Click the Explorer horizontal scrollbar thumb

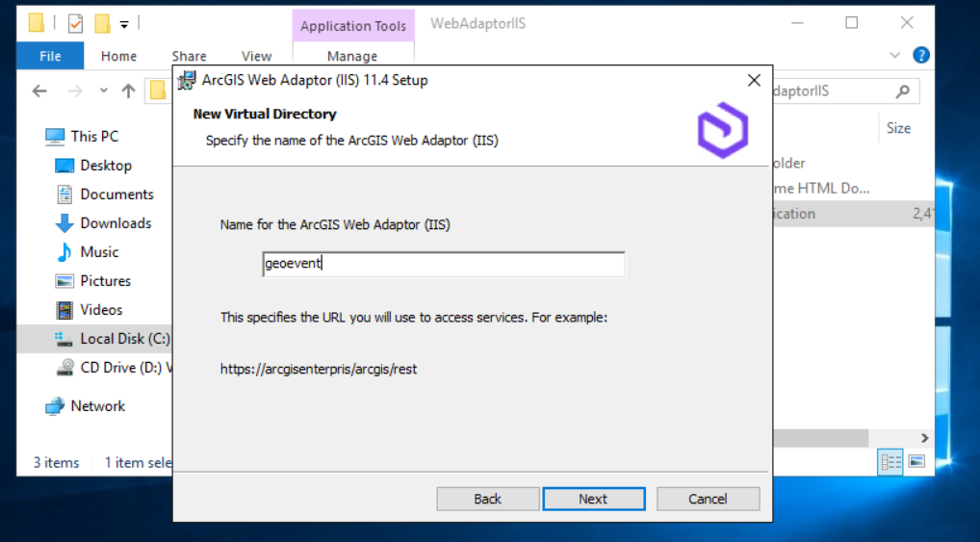[x=820, y=438]
